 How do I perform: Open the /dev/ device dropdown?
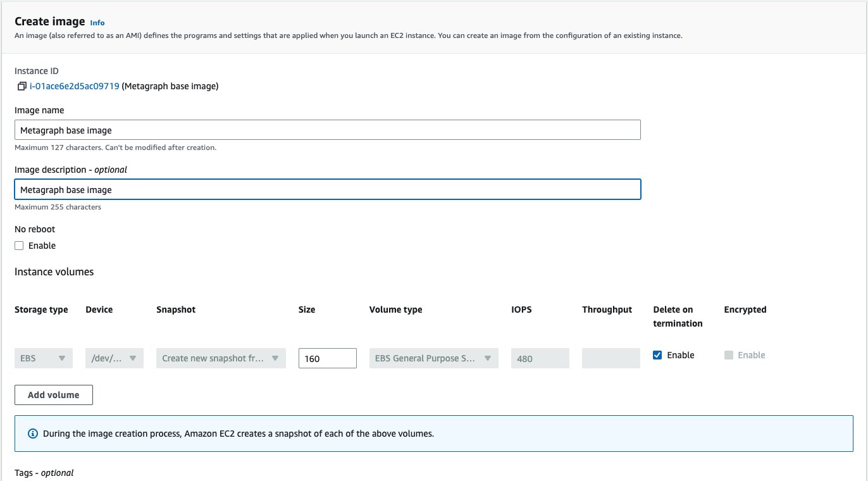[x=115, y=358]
